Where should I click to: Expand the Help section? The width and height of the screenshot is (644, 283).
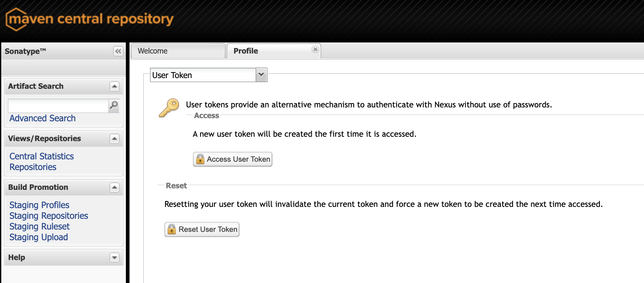pyautogui.click(x=114, y=258)
